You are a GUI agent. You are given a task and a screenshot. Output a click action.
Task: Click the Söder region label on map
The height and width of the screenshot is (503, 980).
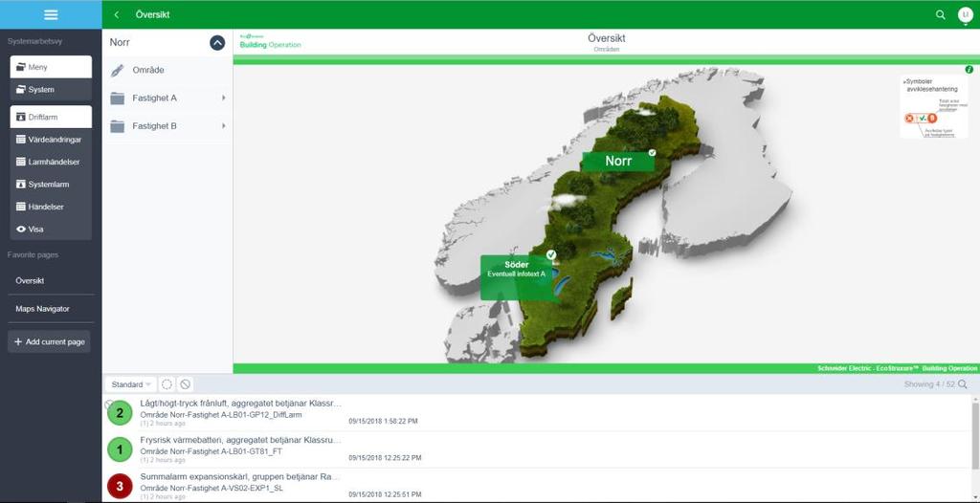[x=517, y=277]
